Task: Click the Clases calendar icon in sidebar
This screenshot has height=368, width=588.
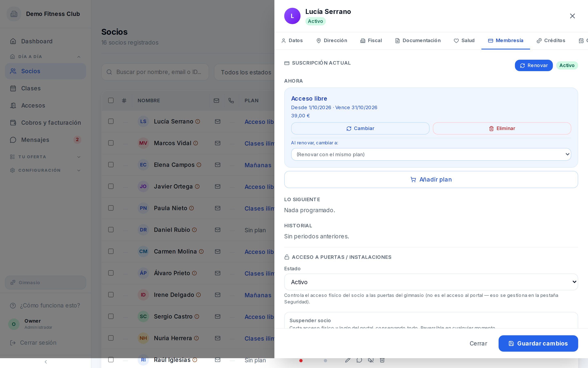Action: (x=13, y=88)
